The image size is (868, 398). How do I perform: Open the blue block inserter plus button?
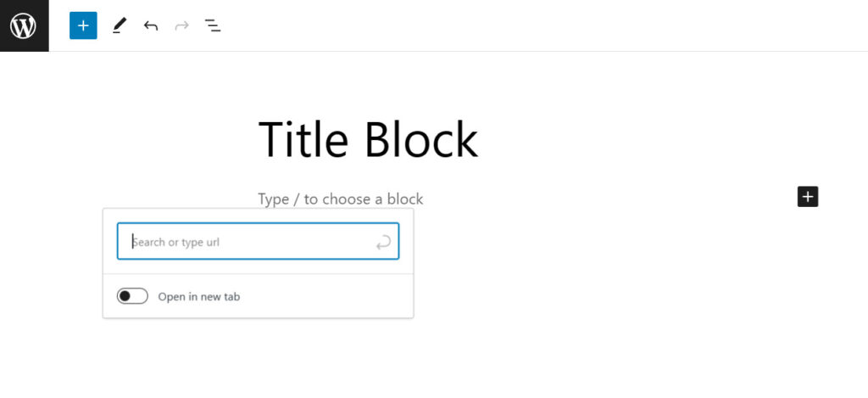(x=83, y=25)
